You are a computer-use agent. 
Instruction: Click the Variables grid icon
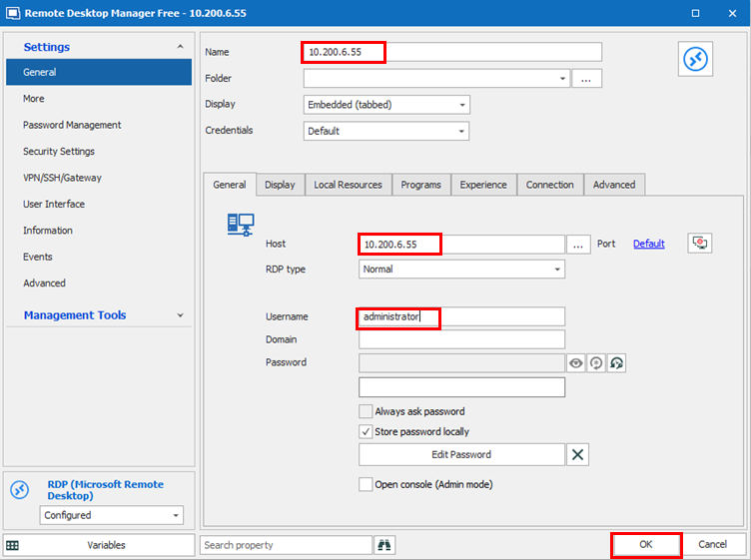[x=12, y=545]
